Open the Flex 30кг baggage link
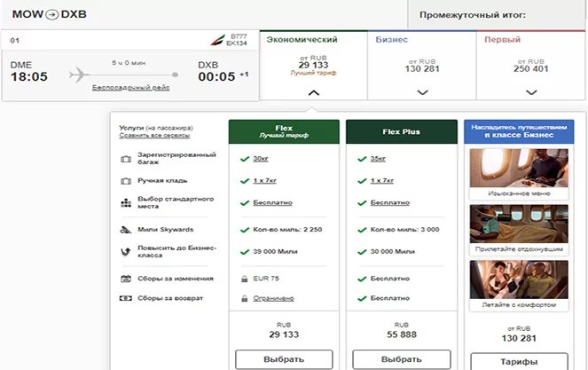Viewport: 588px width, 370px height. tap(261, 159)
